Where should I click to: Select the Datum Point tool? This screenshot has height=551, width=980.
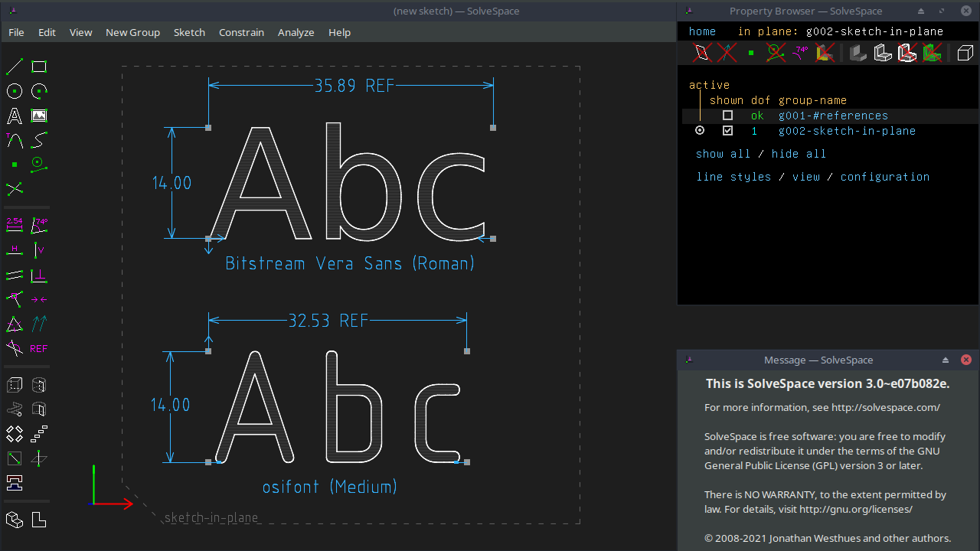[14, 164]
